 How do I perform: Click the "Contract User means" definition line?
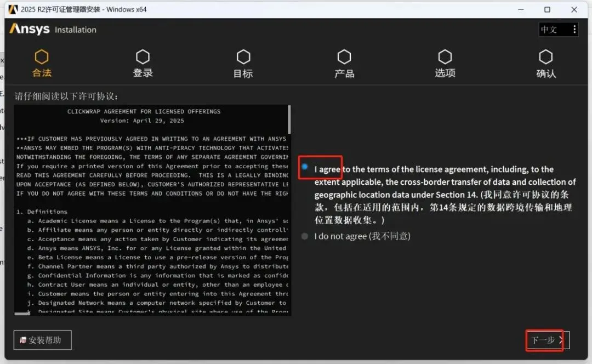157,285
